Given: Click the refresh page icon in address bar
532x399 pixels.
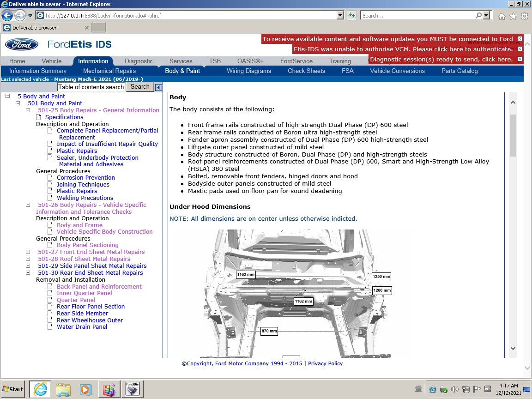Looking at the screenshot, I should 352,15.
